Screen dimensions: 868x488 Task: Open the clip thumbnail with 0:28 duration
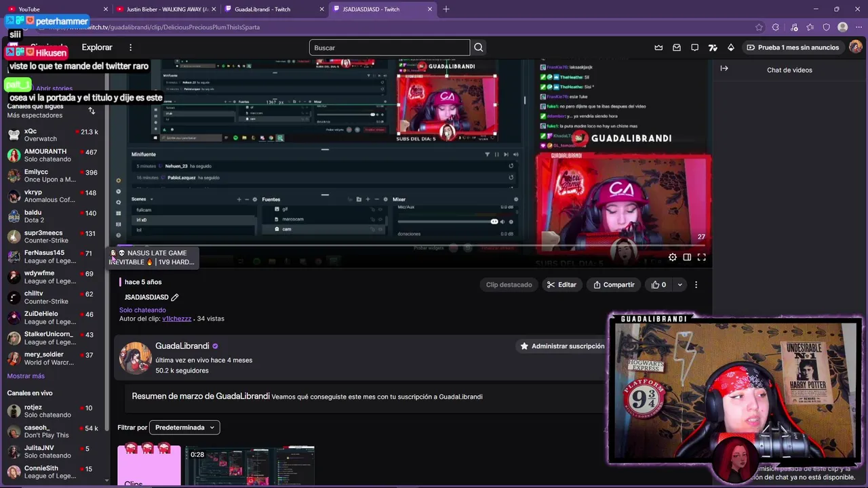[x=251, y=466]
